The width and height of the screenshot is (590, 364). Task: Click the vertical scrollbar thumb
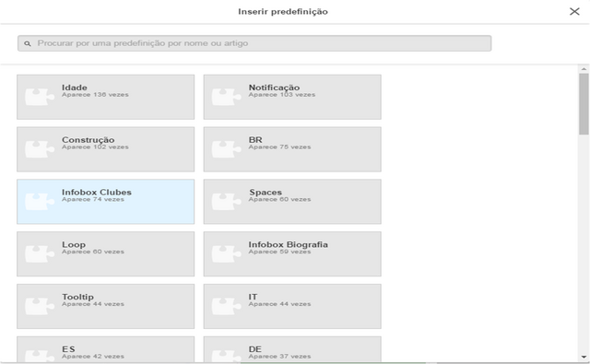pyautogui.click(x=584, y=104)
